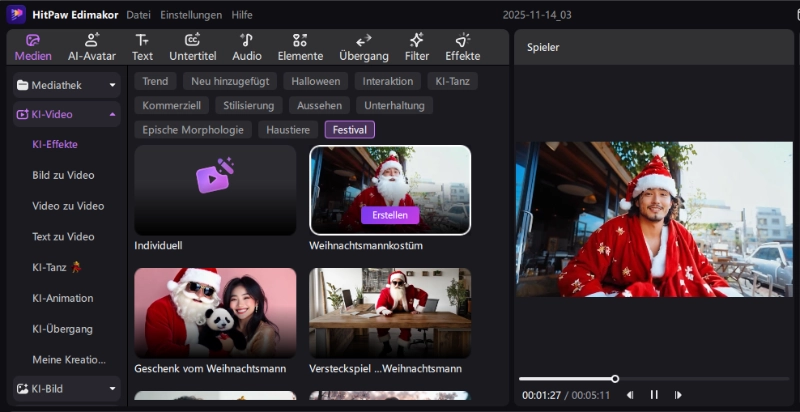800x412 pixels.
Task: Select the Interaktion category tag
Action: (x=388, y=81)
